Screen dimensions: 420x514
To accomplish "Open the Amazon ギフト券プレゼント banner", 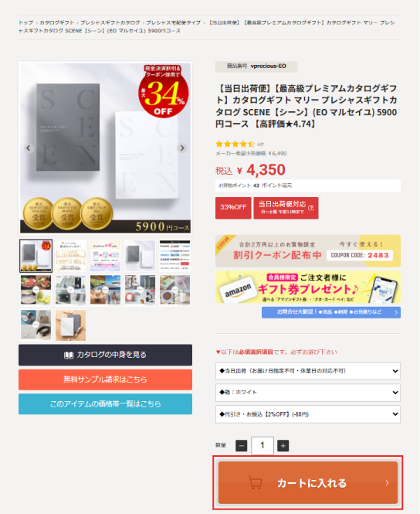I will tap(308, 288).
